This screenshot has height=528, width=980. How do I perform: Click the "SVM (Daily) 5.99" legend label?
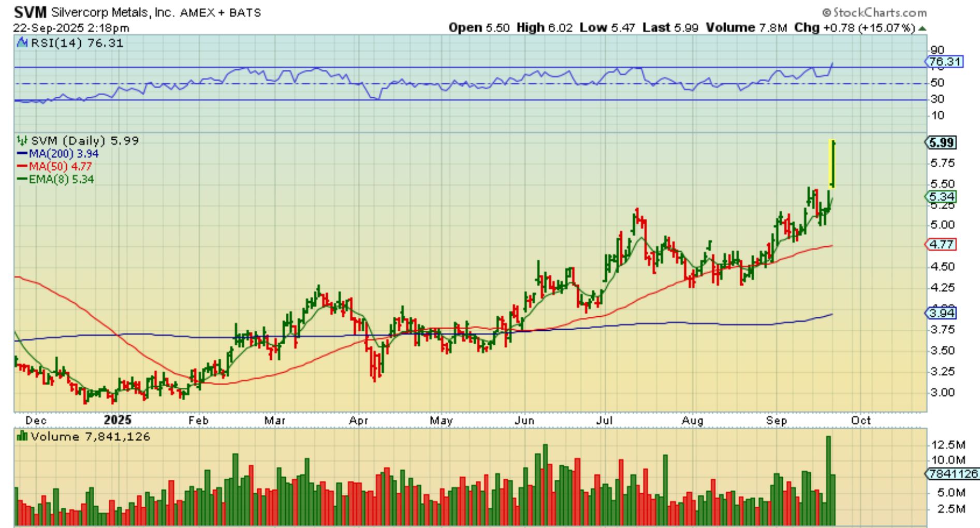coord(85,141)
